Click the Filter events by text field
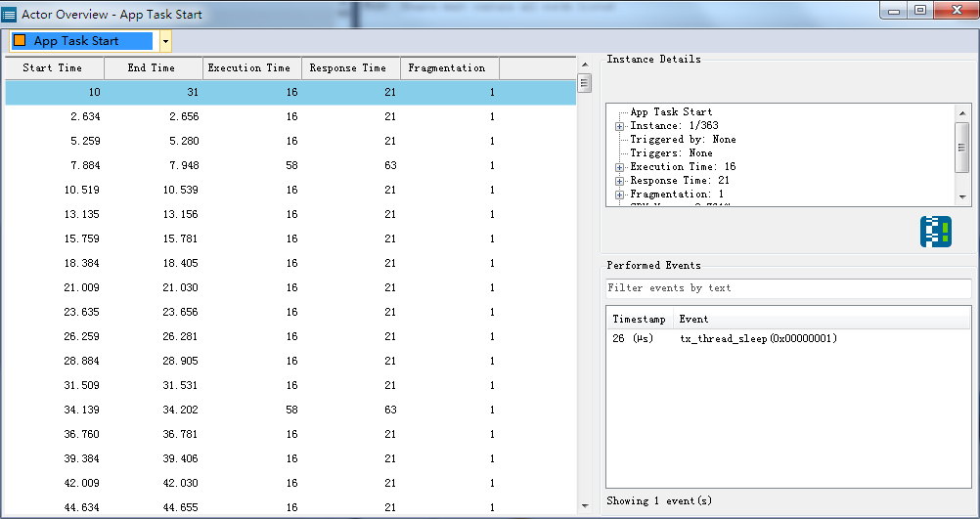 pyautogui.click(x=788, y=288)
